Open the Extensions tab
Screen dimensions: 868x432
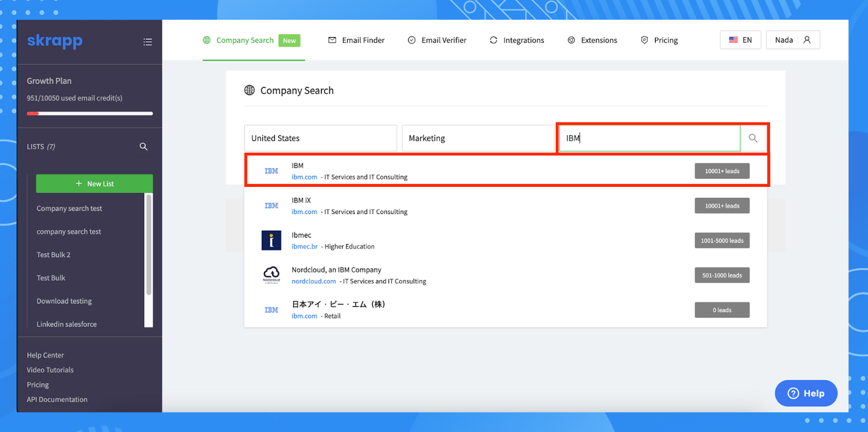pos(592,40)
